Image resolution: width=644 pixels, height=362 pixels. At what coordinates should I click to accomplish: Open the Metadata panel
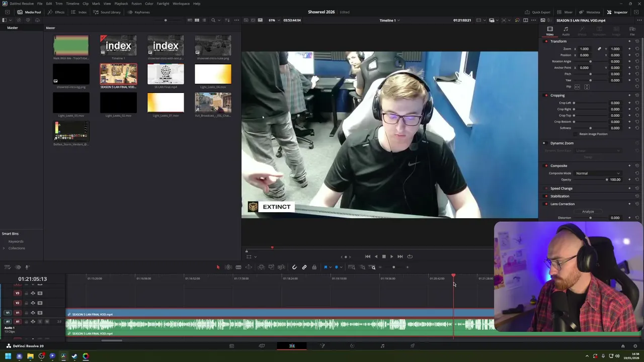(x=590, y=12)
